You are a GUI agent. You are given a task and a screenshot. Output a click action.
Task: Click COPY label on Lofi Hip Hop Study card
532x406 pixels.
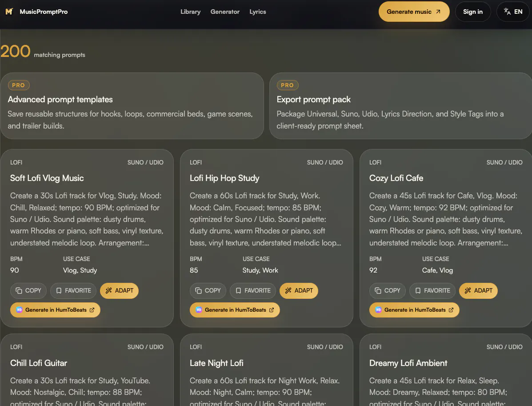coord(213,290)
